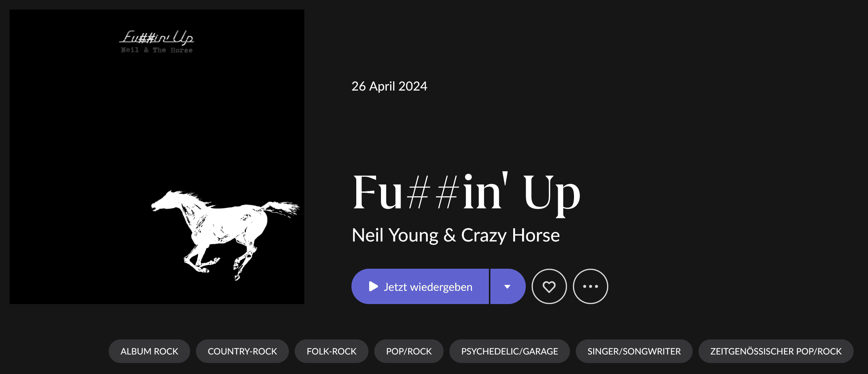Open the Neil Young artist name
The image size is (868, 374).
coord(395,235)
